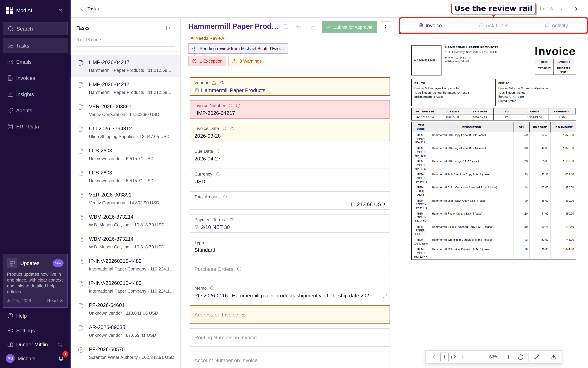The image size is (588, 368).
Task: Zoom in the invoice preview
Action: click(509, 357)
